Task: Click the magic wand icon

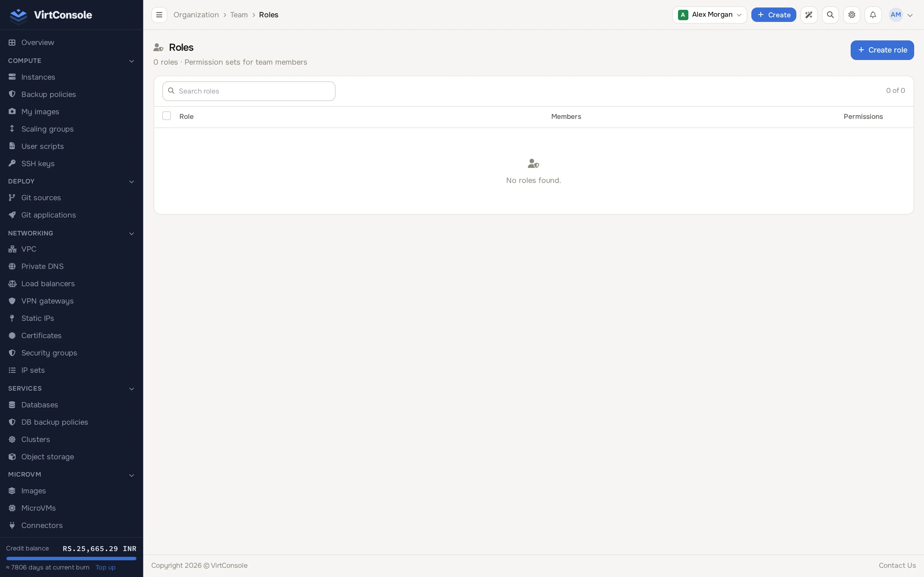Action: [809, 15]
